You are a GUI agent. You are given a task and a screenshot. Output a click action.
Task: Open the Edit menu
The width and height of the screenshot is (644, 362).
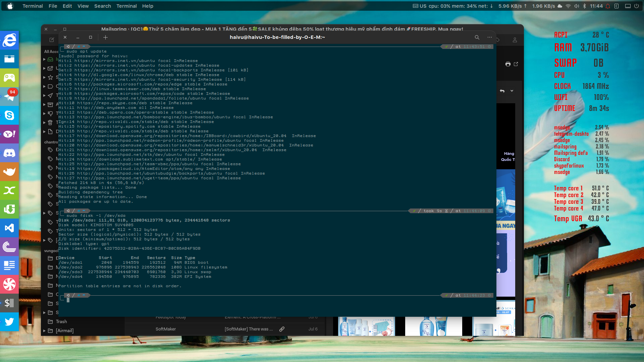[x=67, y=6]
